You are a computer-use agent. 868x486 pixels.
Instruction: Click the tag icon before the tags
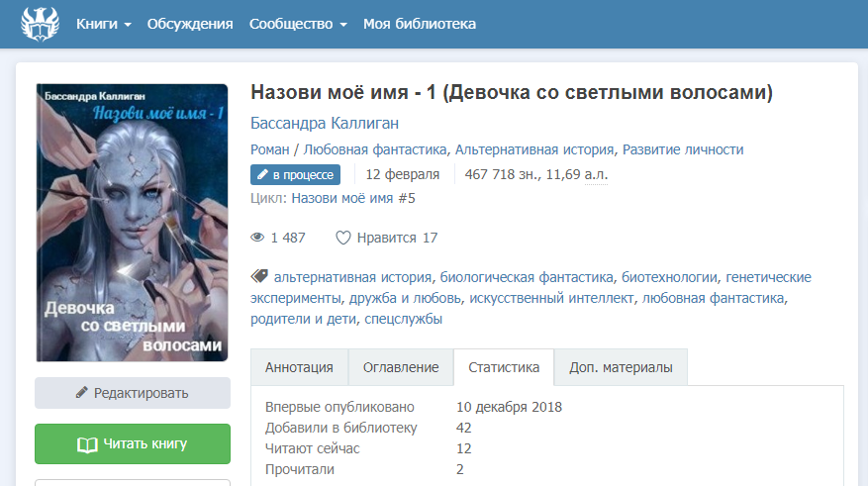point(259,277)
